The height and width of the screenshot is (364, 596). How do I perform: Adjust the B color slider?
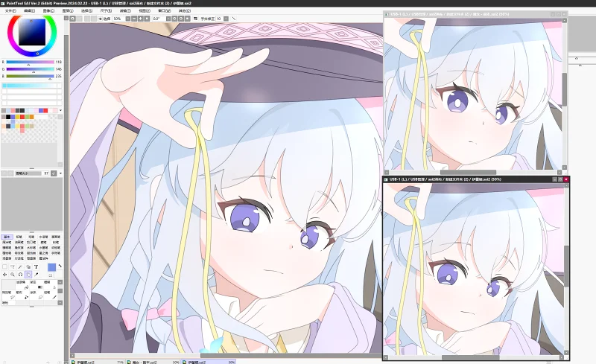pos(31,76)
